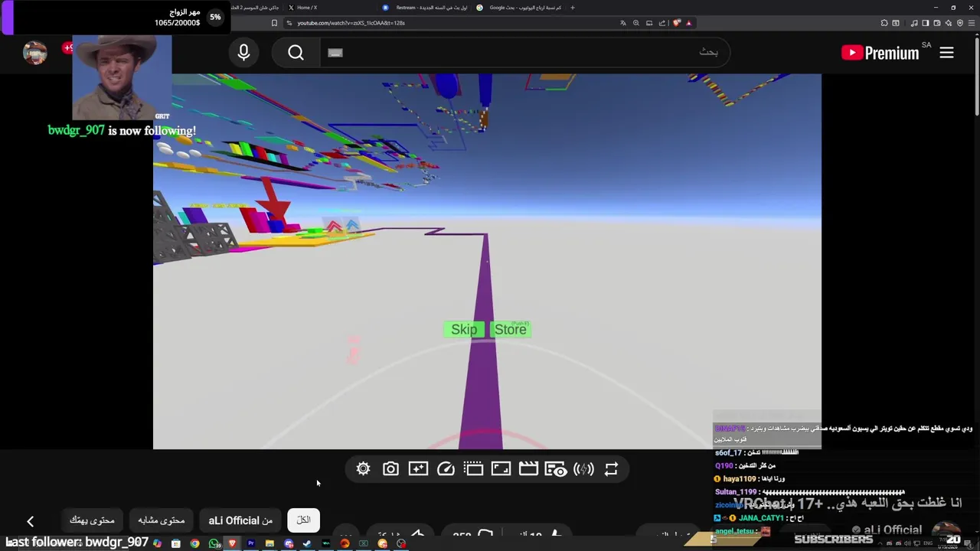The image size is (980, 551).
Task: Open the playback speed gauge icon
Action: pyautogui.click(x=446, y=469)
